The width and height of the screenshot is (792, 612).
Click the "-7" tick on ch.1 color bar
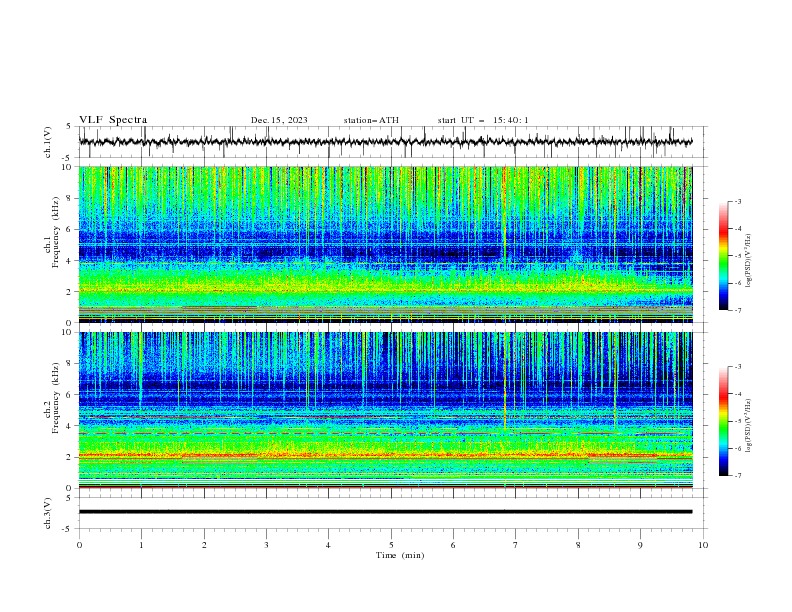coord(737,310)
